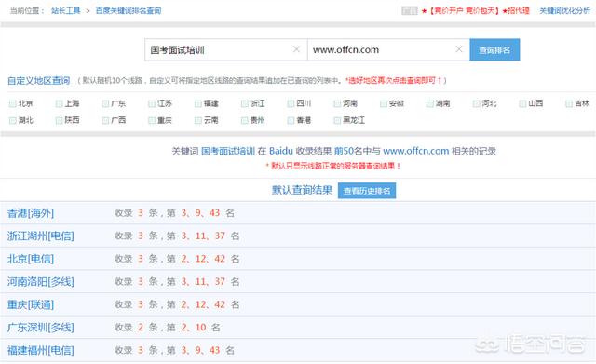Open the 香港[海外] result row link
The image size is (596, 364).
point(31,213)
